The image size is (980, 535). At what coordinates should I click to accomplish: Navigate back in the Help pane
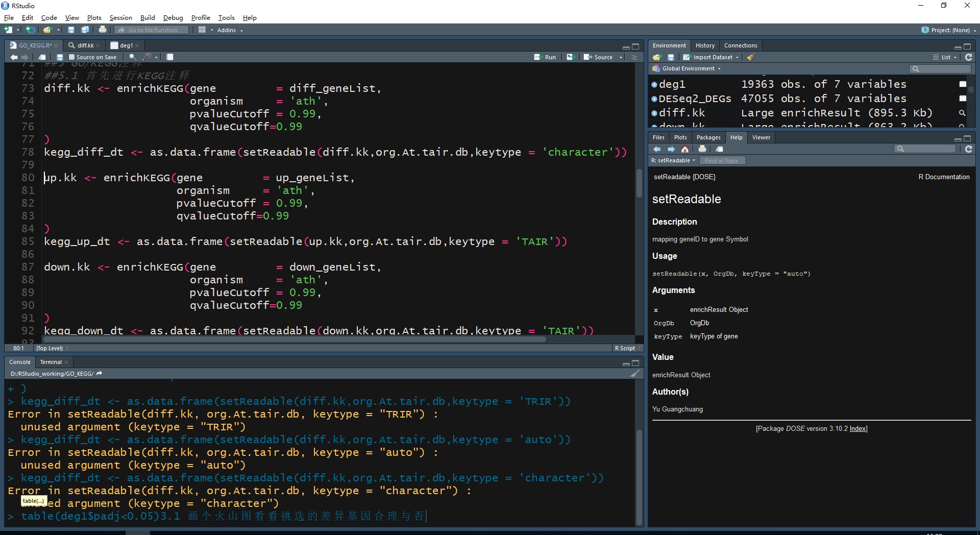tap(657, 149)
